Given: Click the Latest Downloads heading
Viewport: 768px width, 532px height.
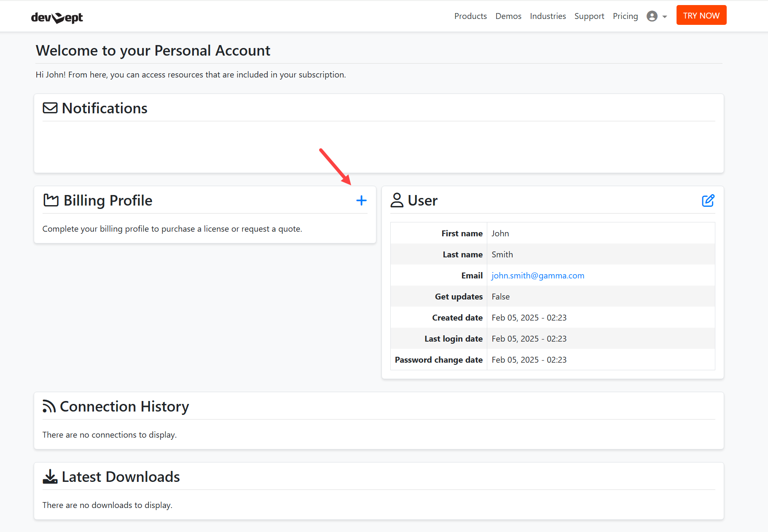Looking at the screenshot, I should click(x=121, y=477).
